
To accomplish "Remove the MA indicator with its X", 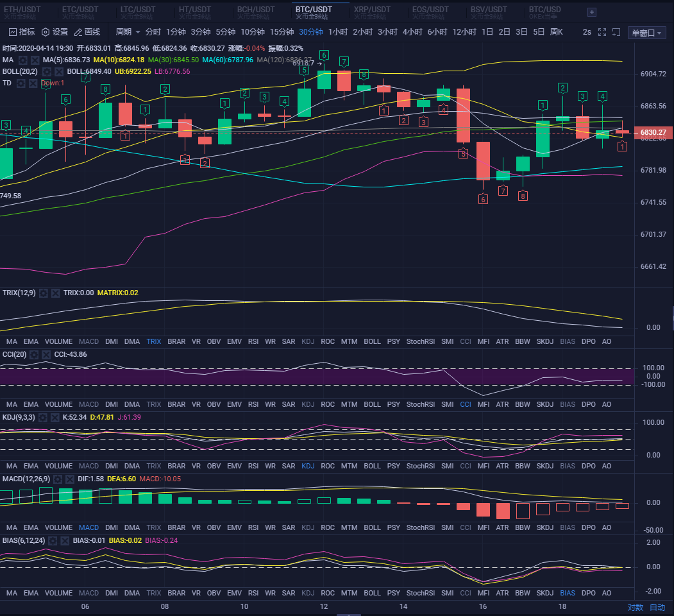I will tap(35, 60).
